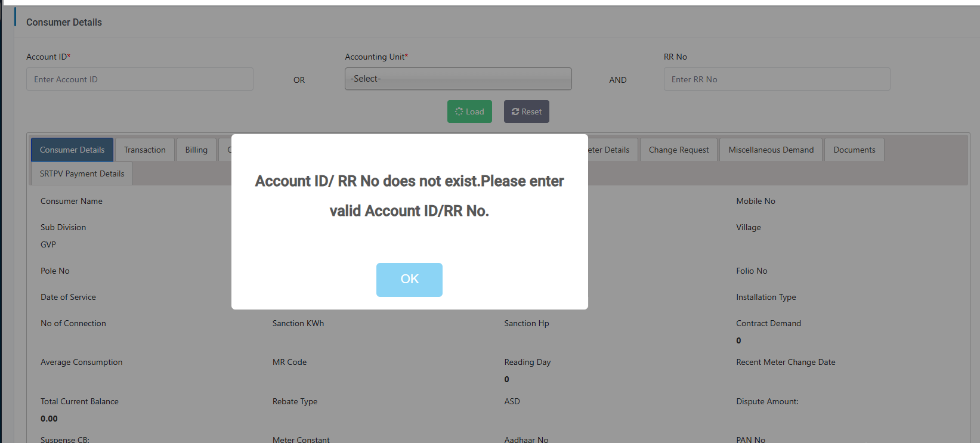Click into the Enter RR No field
The width and height of the screenshot is (980, 443).
777,79
